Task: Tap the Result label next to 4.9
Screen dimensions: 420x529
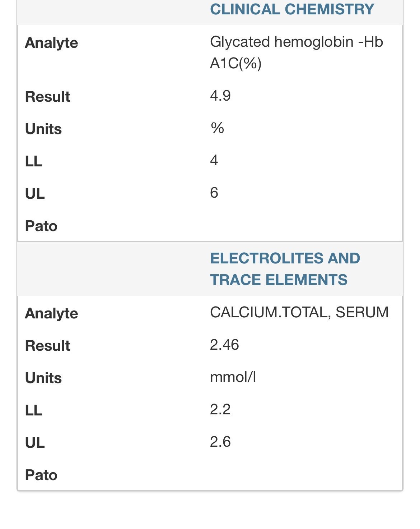Action: click(47, 97)
